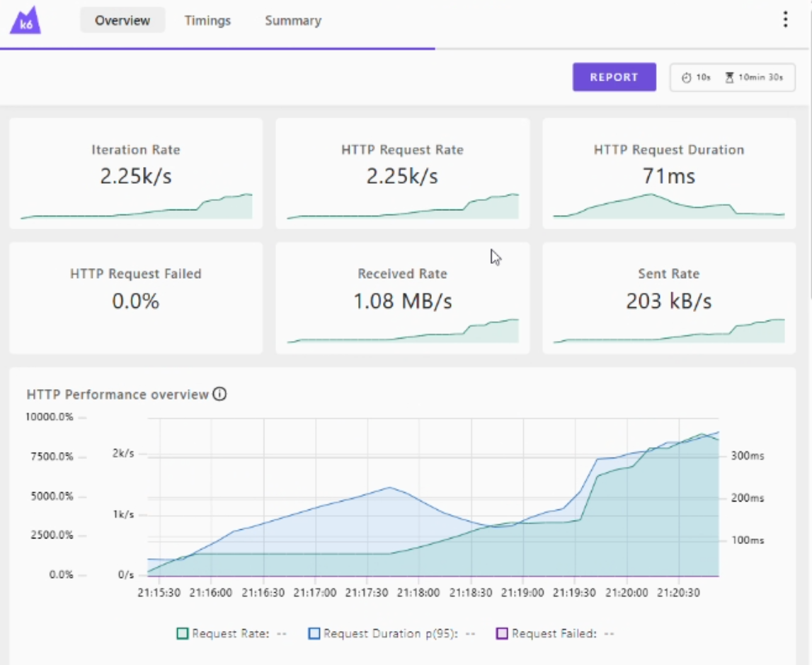Click the HTTP Request Failed card
812x665 pixels.
coord(136,298)
